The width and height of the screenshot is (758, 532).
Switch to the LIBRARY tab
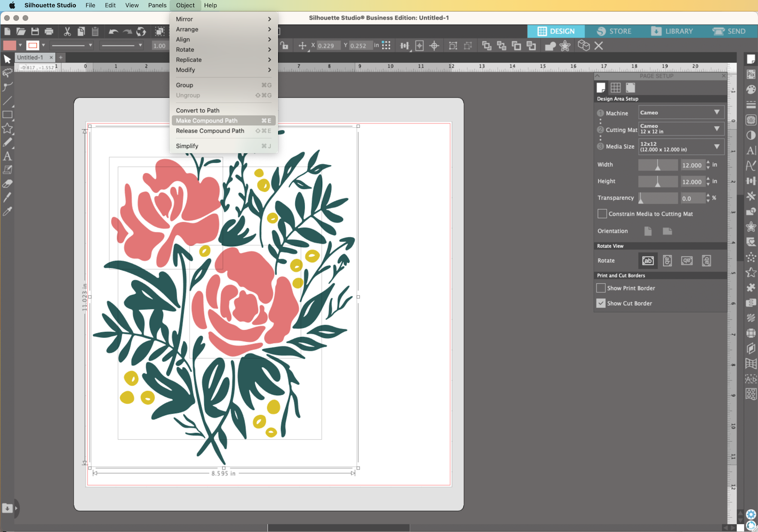(672, 31)
